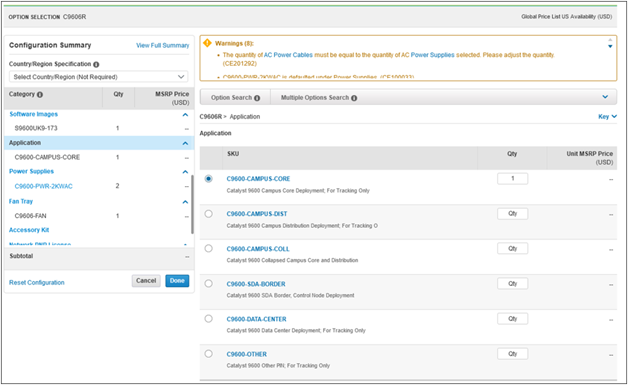Screen dimensions: 628x385
Task: Click the Cancel button
Action: point(146,281)
